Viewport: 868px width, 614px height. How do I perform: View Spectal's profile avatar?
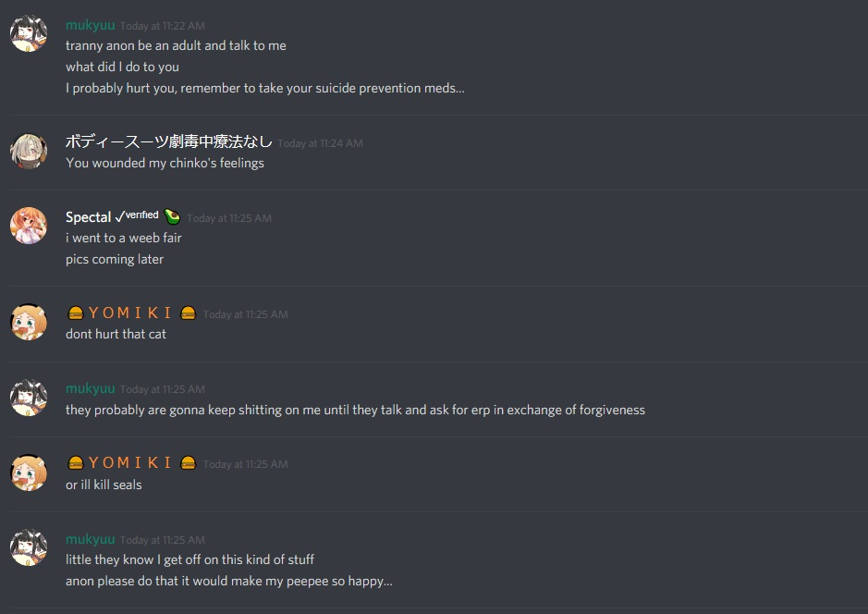(29, 226)
